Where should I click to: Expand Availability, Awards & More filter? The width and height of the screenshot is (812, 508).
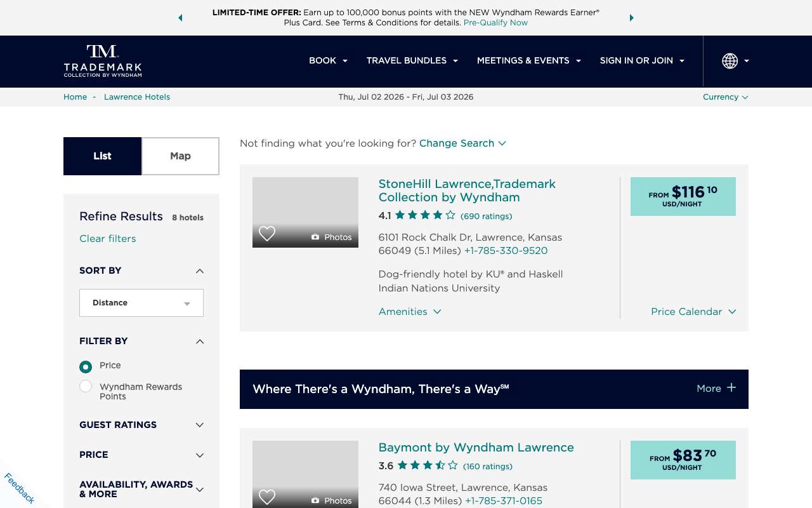(141, 489)
